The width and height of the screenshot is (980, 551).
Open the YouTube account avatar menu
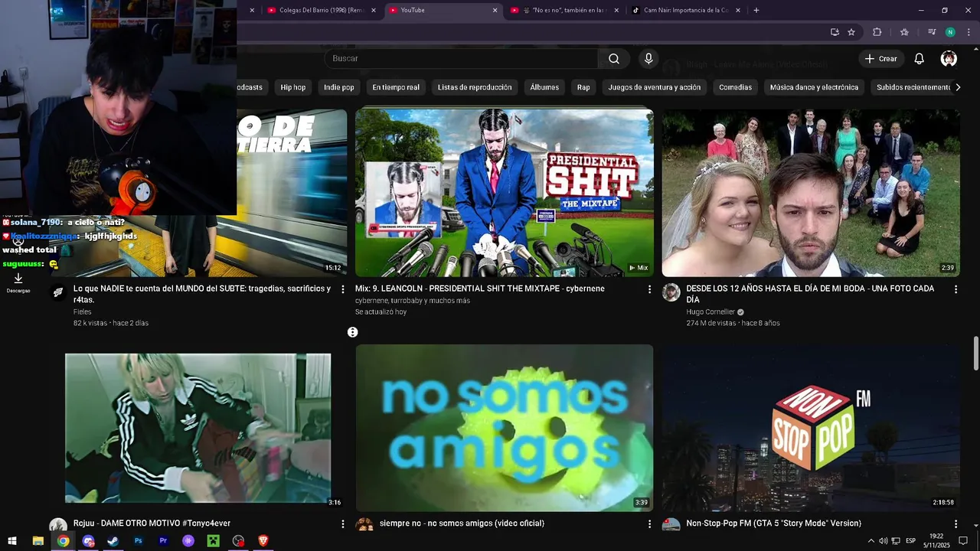pyautogui.click(x=949, y=59)
